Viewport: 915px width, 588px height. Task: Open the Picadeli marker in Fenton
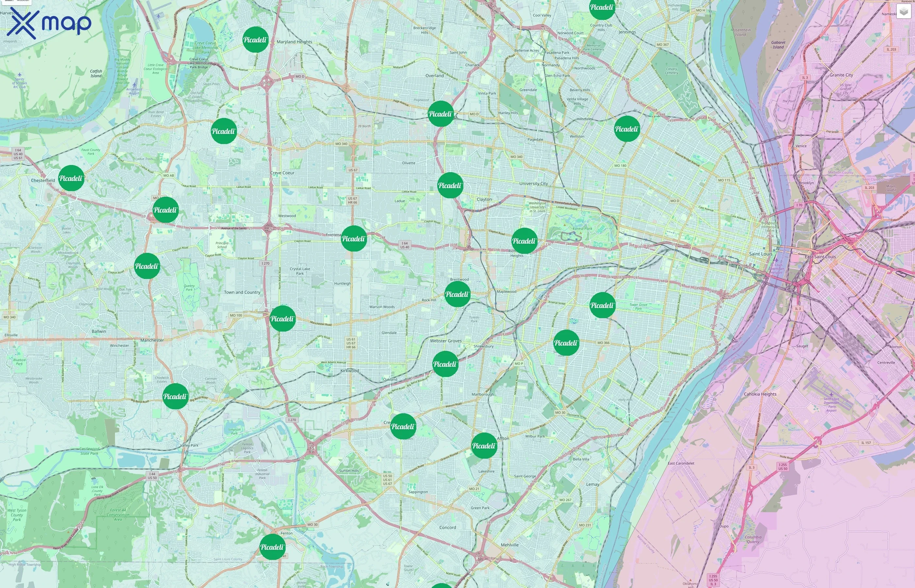click(273, 547)
